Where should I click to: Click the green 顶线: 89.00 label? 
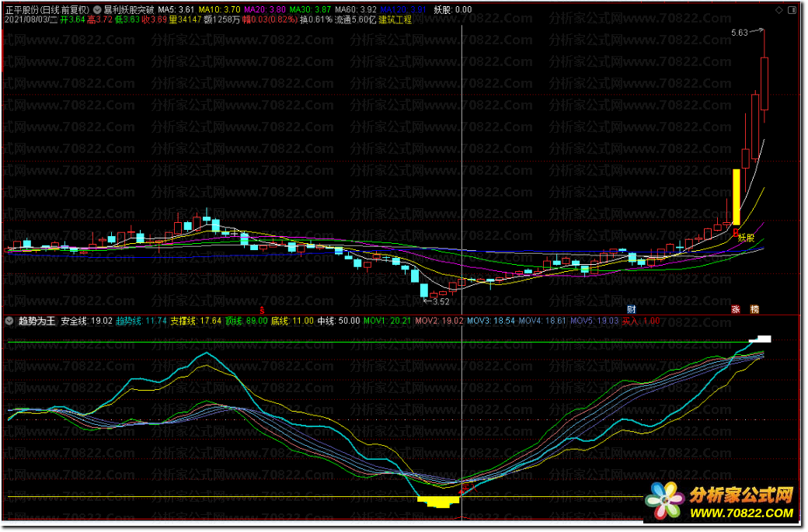click(246, 321)
